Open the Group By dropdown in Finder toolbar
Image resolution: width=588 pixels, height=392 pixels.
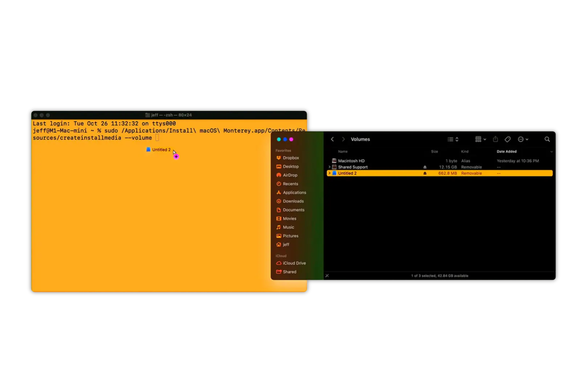click(481, 139)
